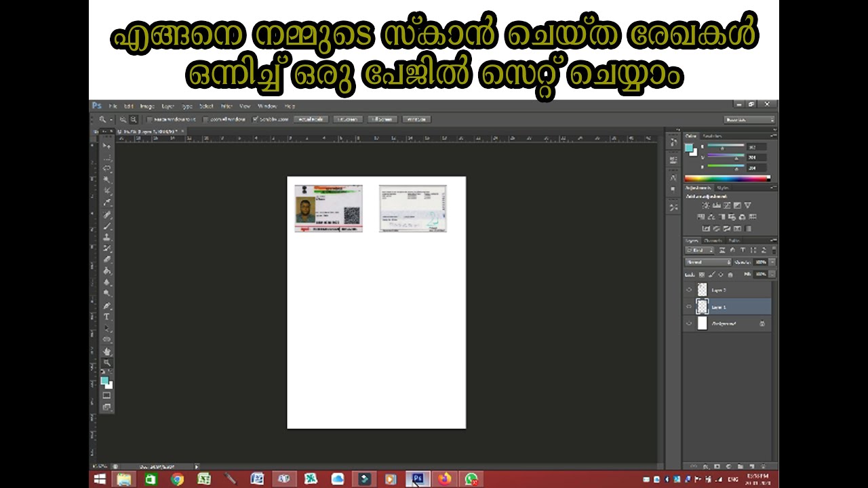Open the File menu
This screenshot has width=868, height=488.
tap(113, 106)
